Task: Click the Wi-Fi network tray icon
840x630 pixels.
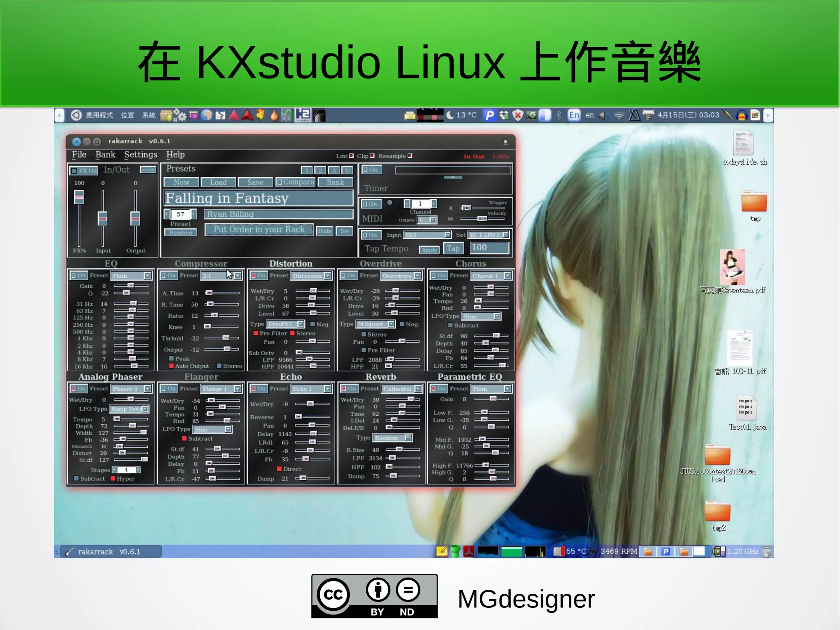Action: [619, 115]
